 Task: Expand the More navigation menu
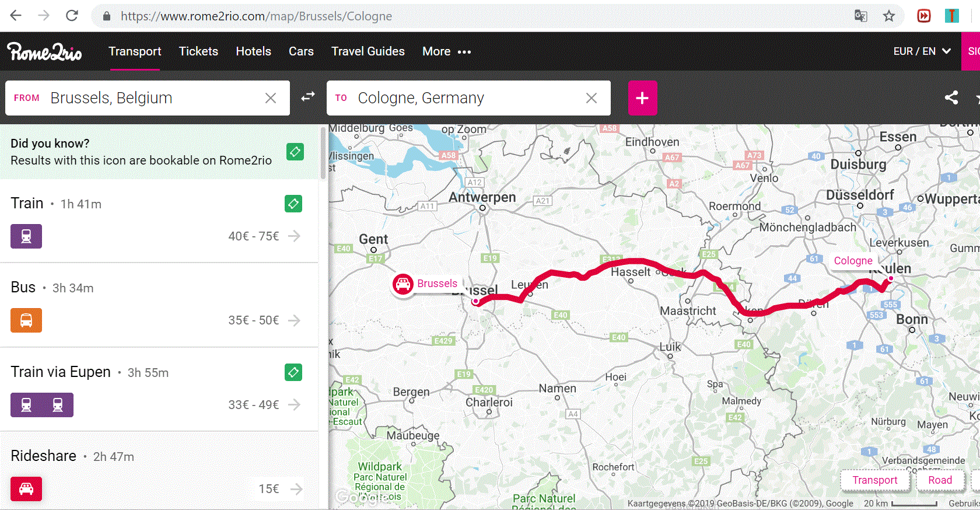coord(446,51)
